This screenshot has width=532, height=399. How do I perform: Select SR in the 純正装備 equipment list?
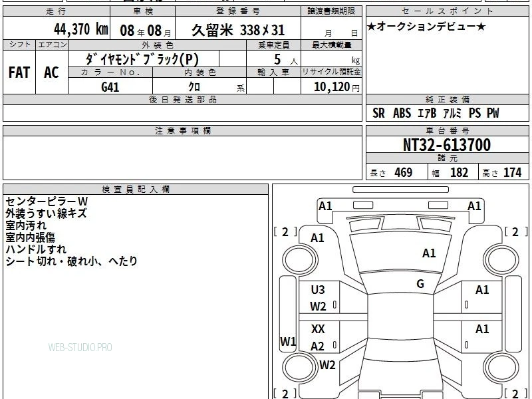tap(378, 113)
